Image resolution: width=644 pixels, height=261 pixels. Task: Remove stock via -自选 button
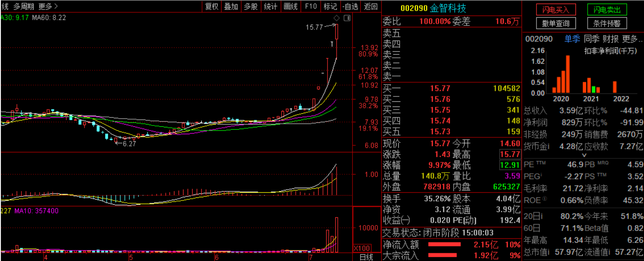350,6
